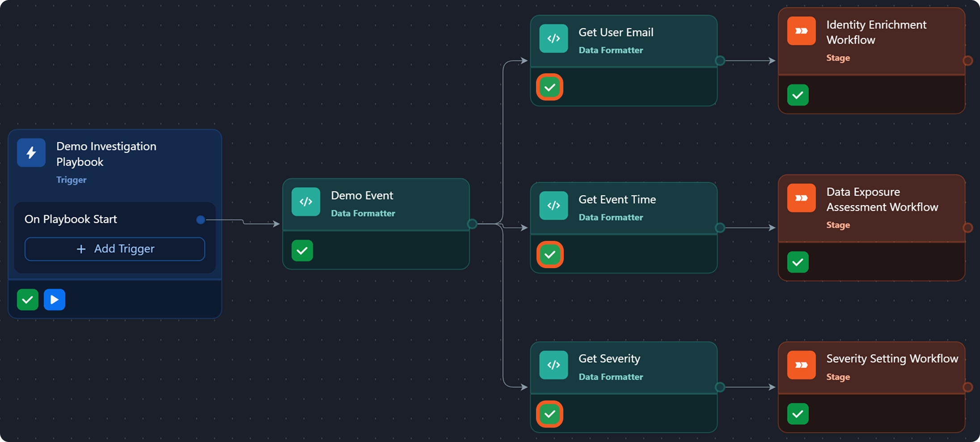This screenshot has height=442, width=980.
Task: Click the lightning bolt Trigger icon
Action: click(x=31, y=153)
